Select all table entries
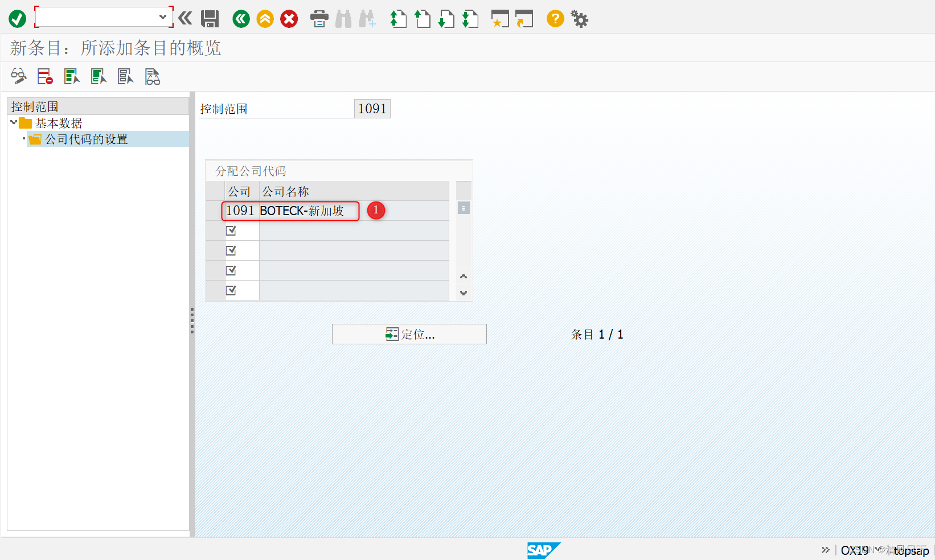Image resolution: width=935 pixels, height=560 pixels. (71, 76)
